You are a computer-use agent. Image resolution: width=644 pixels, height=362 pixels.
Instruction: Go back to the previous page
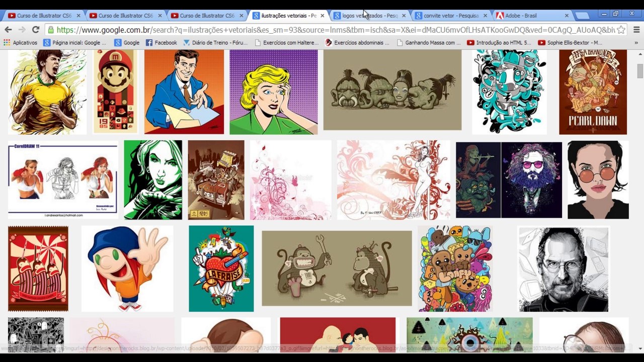click(9, 30)
